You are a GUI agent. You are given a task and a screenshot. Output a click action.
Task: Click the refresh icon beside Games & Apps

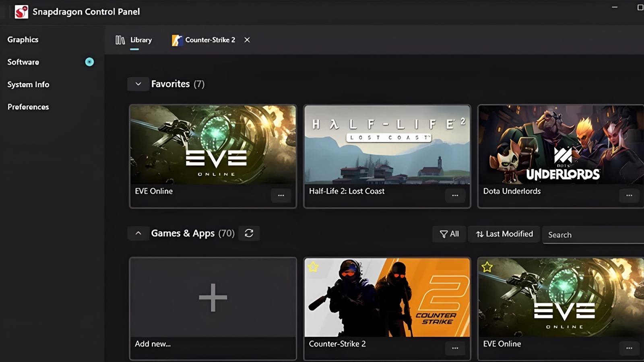point(249,233)
